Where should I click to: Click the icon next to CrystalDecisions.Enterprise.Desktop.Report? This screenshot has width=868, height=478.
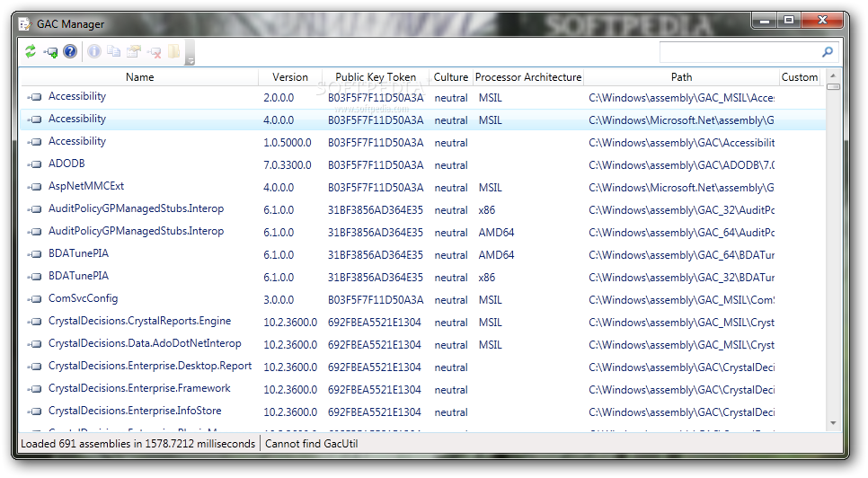pyautogui.click(x=35, y=367)
